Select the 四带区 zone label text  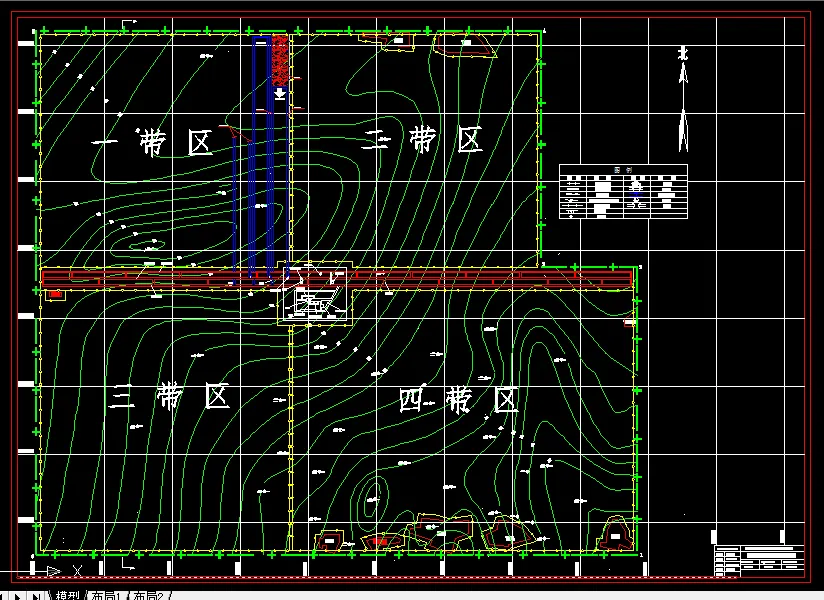coord(459,400)
